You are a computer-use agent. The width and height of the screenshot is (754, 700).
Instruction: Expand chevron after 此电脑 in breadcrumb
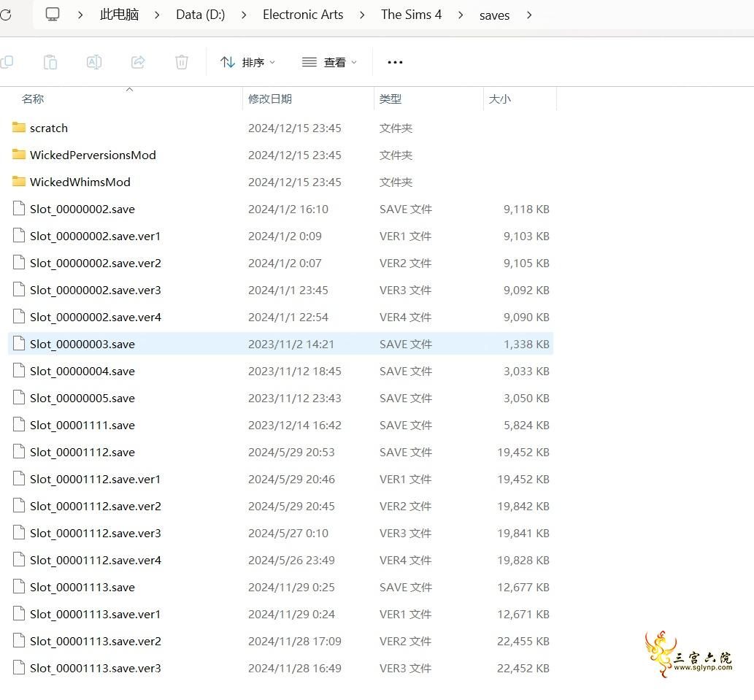click(x=157, y=15)
